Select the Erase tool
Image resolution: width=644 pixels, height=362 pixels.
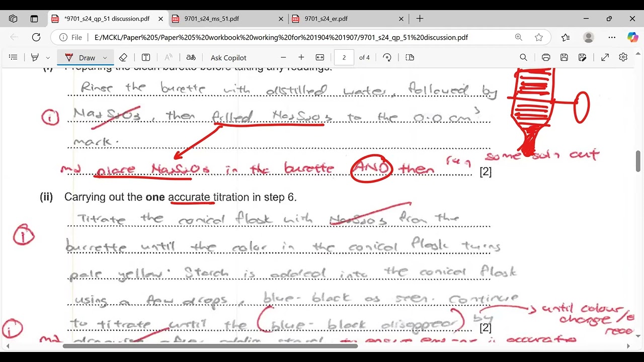coord(123,57)
